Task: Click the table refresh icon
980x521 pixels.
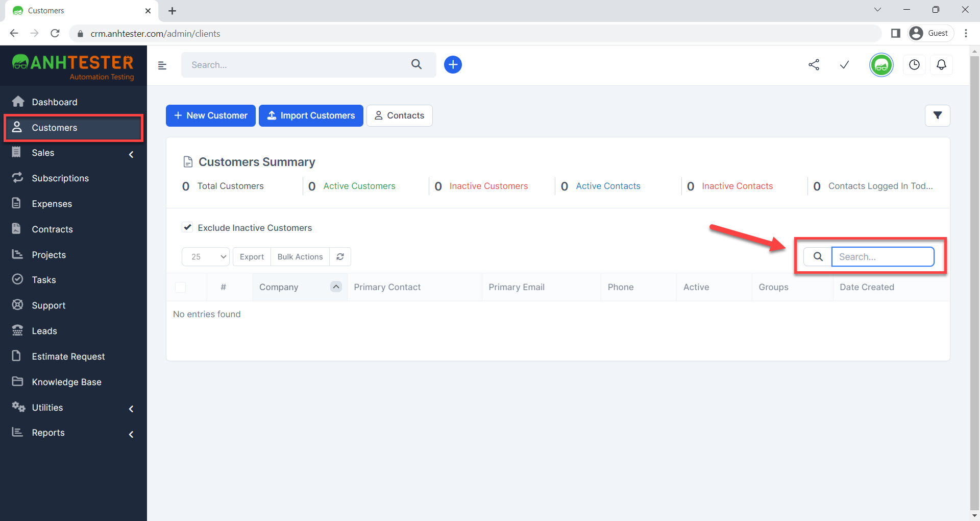Action: coord(340,257)
